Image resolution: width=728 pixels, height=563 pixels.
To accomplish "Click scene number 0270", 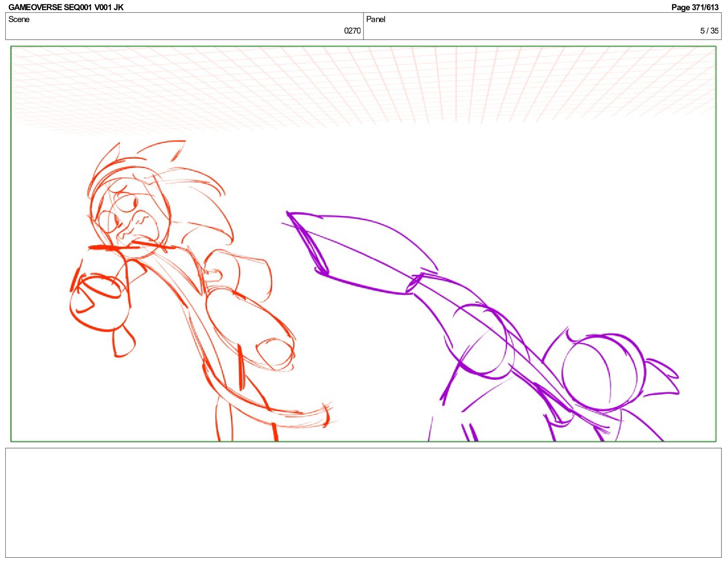I will [x=352, y=30].
